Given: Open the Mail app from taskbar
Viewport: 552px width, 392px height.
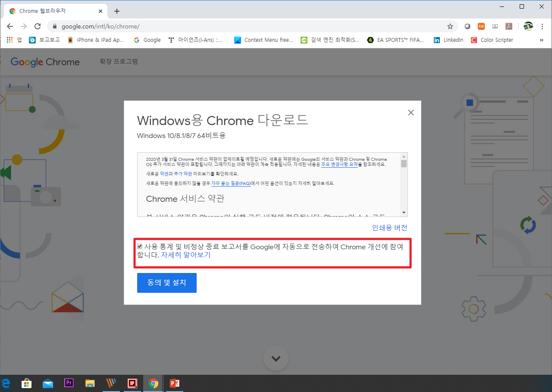Looking at the screenshot, I should click(48, 383).
